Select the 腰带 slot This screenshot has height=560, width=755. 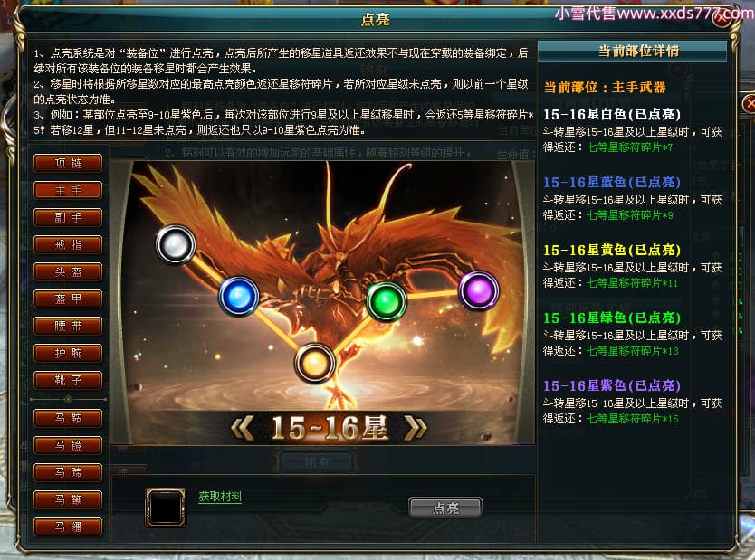[x=68, y=327]
